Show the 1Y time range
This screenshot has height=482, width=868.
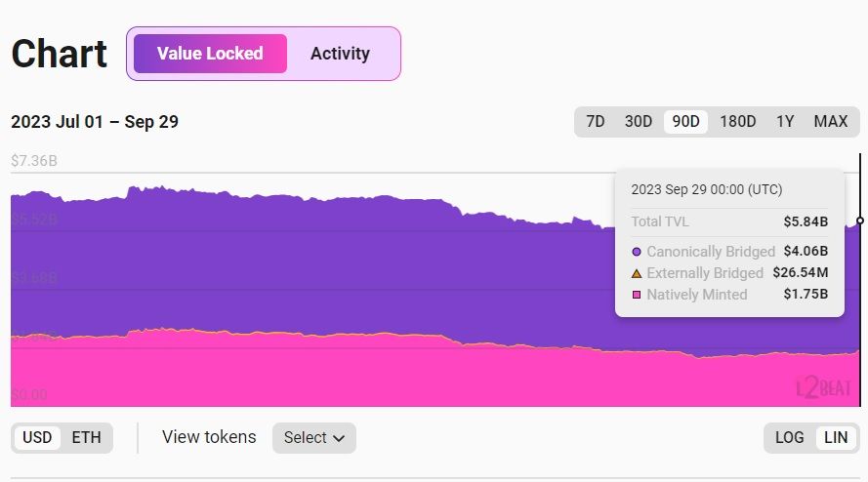(x=785, y=121)
